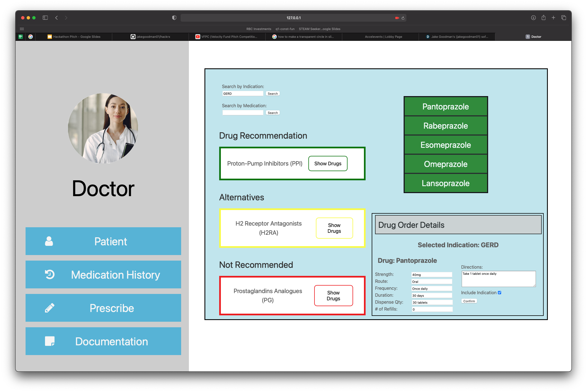
Task: Click the Medication History clock icon
Action: click(50, 274)
